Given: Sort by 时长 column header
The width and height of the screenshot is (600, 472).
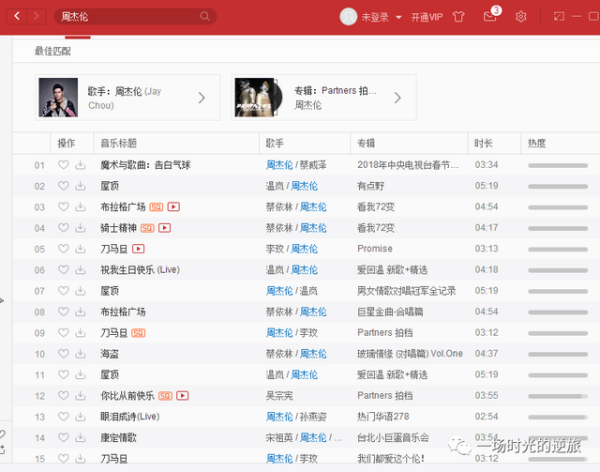Looking at the screenshot, I should [x=483, y=143].
